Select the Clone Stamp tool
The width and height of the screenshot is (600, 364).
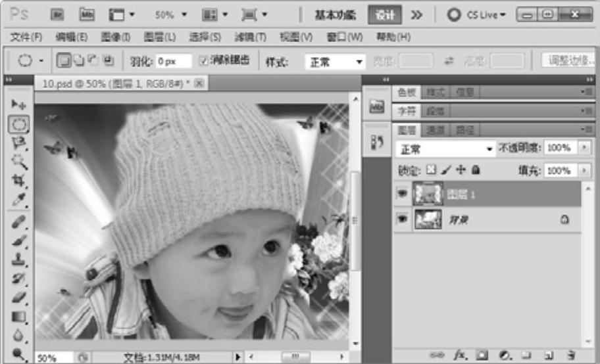(18, 259)
